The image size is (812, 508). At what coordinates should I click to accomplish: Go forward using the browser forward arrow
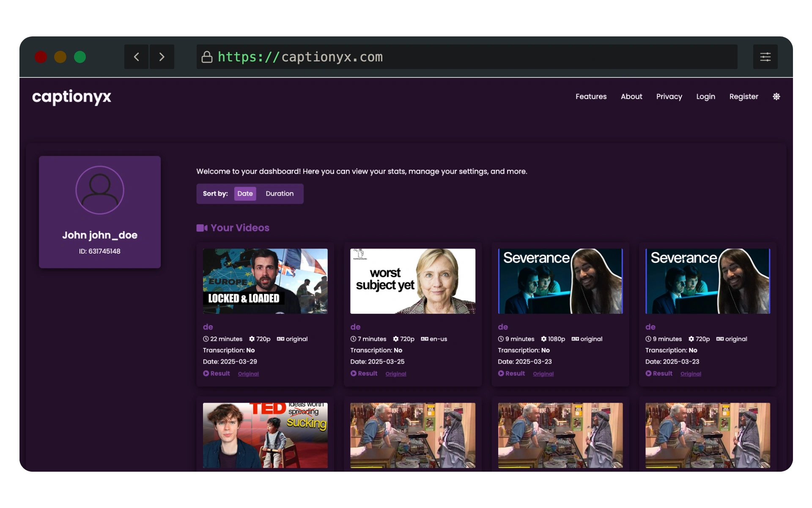click(162, 57)
